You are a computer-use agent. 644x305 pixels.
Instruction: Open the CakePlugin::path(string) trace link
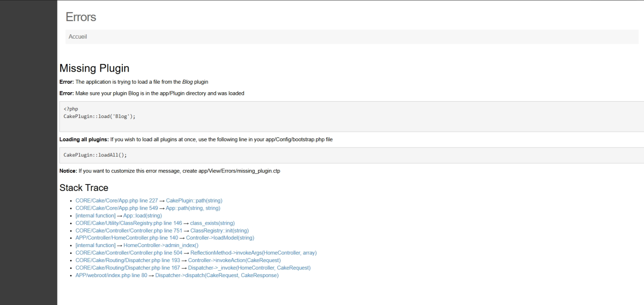click(194, 201)
